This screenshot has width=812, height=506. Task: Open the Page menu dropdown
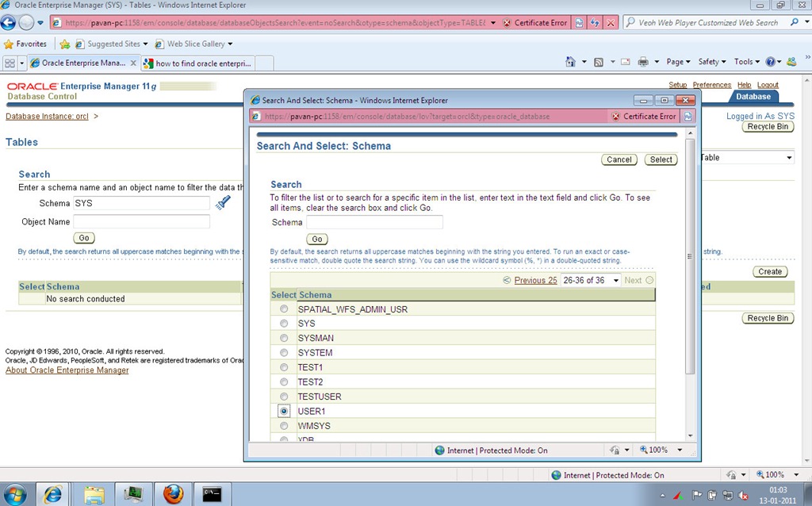(679, 62)
